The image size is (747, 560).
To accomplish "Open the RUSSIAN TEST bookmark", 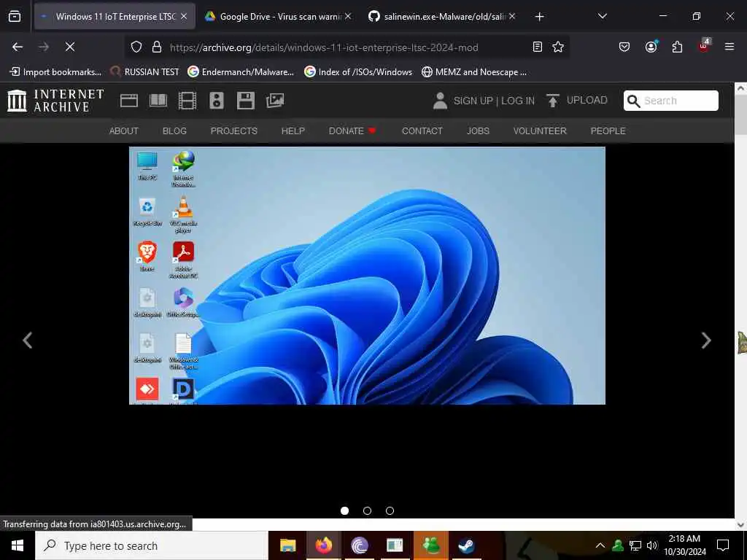I will click(x=145, y=72).
